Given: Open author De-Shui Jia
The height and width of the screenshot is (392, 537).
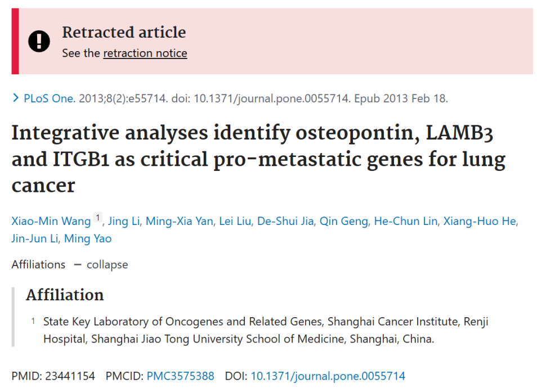Looking at the screenshot, I should tap(285, 222).
